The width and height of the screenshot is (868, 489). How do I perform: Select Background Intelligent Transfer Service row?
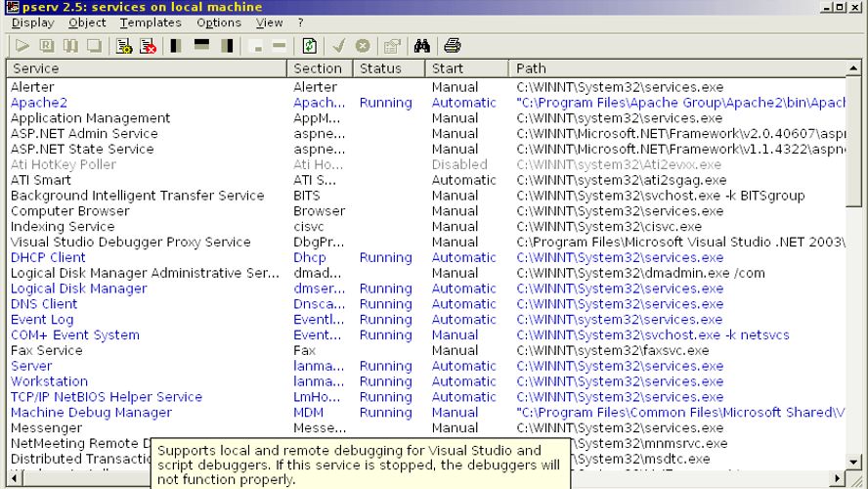pyautogui.click(x=426, y=196)
